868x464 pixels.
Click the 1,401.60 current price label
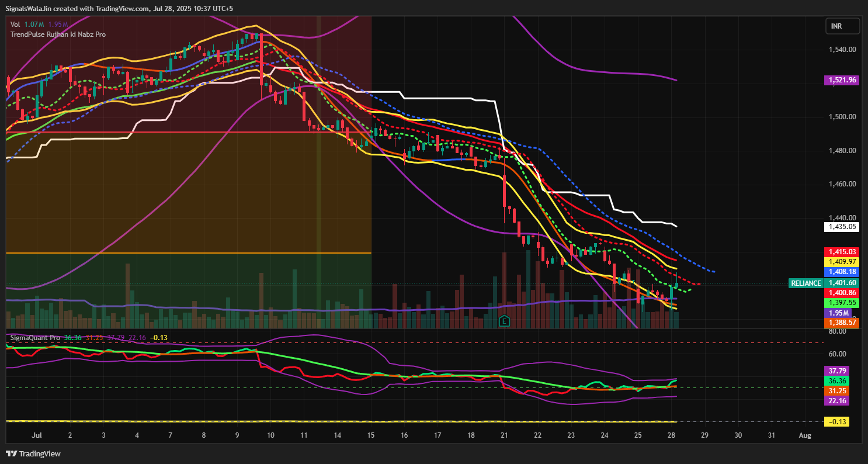pyautogui.click(x=841, y=283)
